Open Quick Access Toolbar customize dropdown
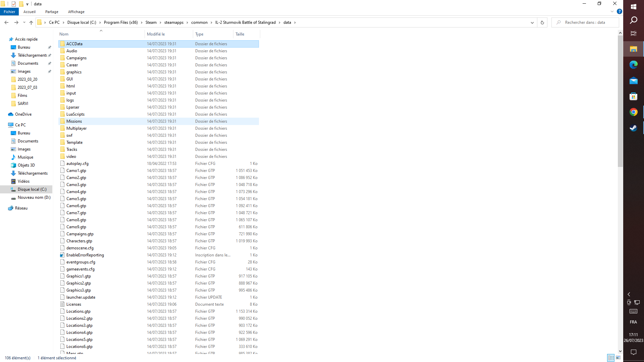This screenshot has height=362, width=644. click(27, 4)
